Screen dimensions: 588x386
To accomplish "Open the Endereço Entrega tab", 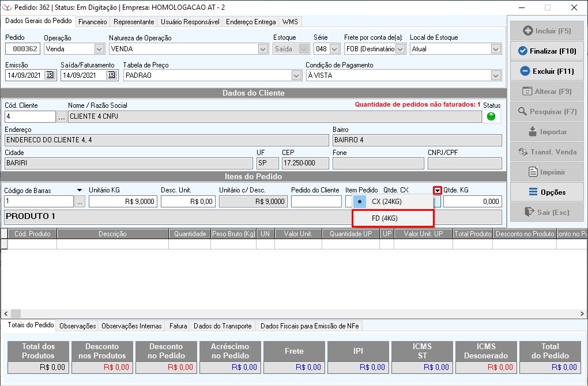I will (x=251, y=22).
